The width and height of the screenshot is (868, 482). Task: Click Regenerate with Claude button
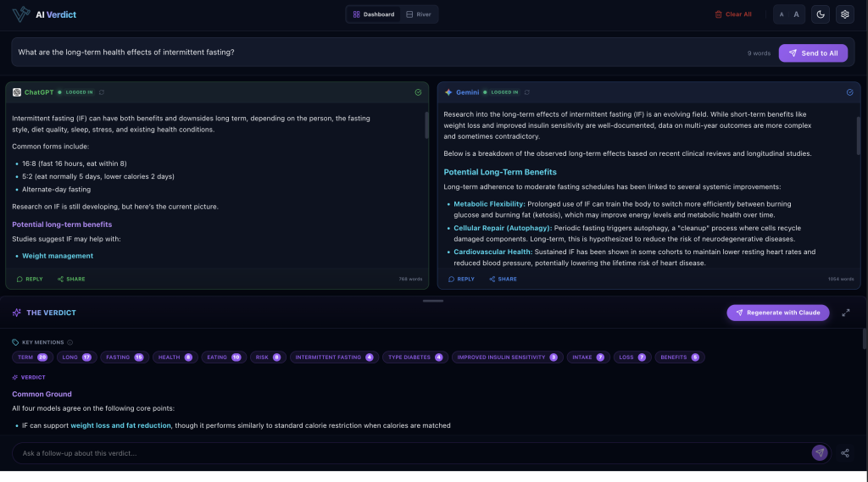778,313
